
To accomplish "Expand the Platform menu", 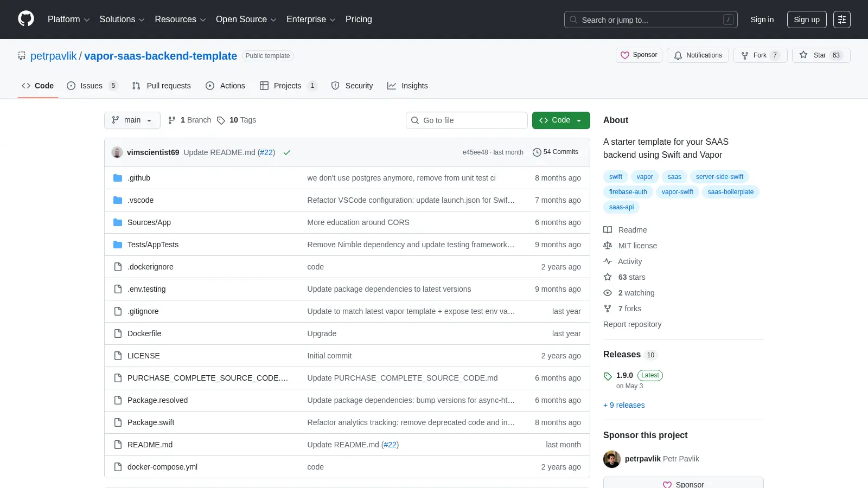I will [x=68, y=20].
